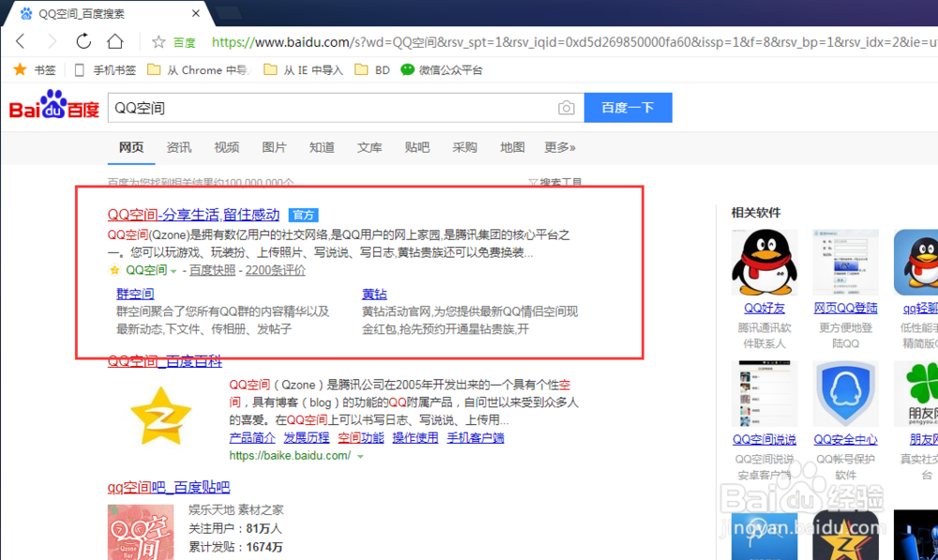Click the 百度一下 search button

coord(628,108)
